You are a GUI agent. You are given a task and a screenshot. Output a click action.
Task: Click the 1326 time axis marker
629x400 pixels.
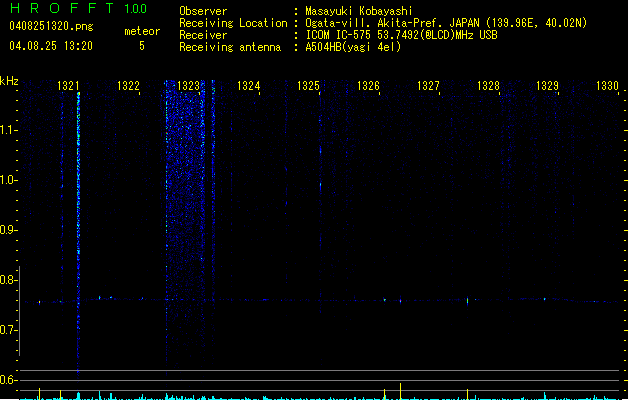click(368, 86)
